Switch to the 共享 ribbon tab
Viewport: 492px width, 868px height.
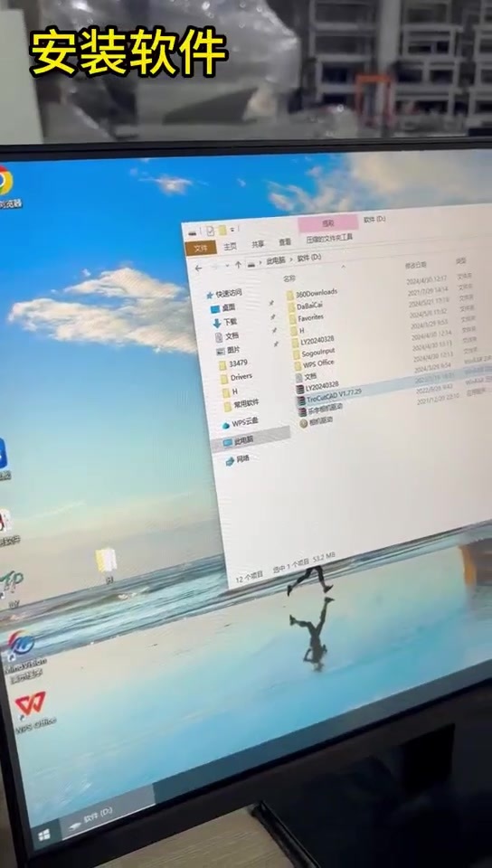[258, 243]
